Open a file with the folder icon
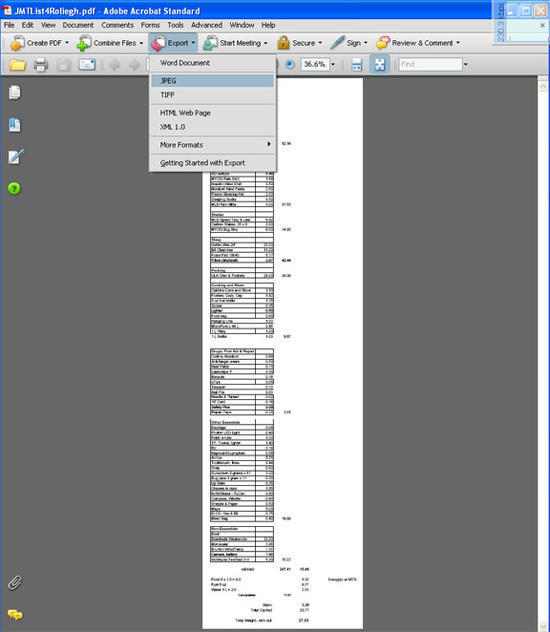The height and width of the screenshot is (632, 550). (17, 64)
